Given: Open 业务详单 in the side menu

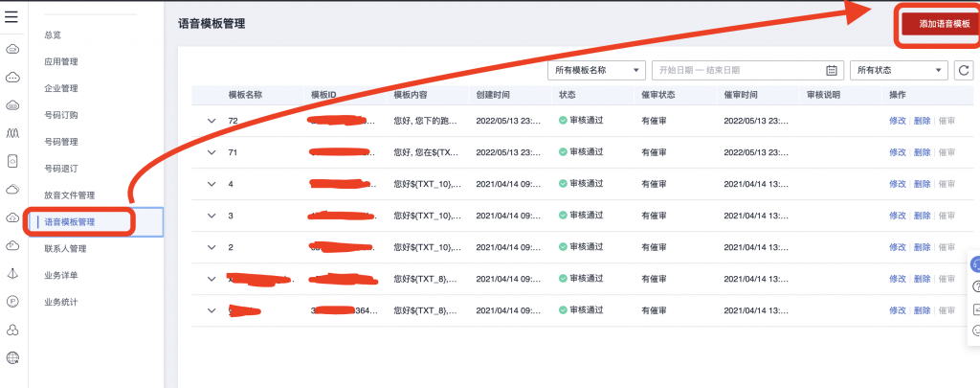Looking at the screenshot, I should coord(60,275).
